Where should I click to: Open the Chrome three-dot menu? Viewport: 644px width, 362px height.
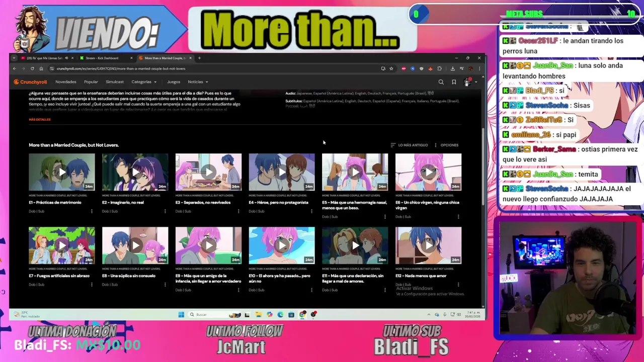479,68
